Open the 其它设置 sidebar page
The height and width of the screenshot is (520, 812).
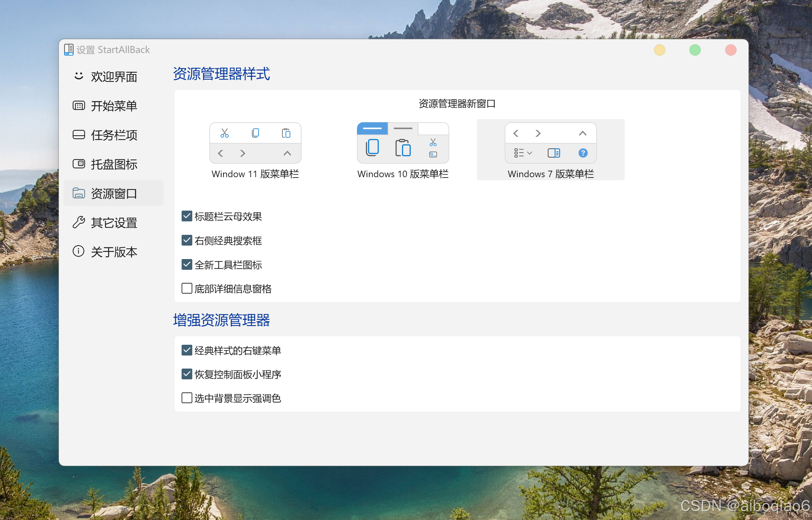pyautogui.click(x=113, y=223)
